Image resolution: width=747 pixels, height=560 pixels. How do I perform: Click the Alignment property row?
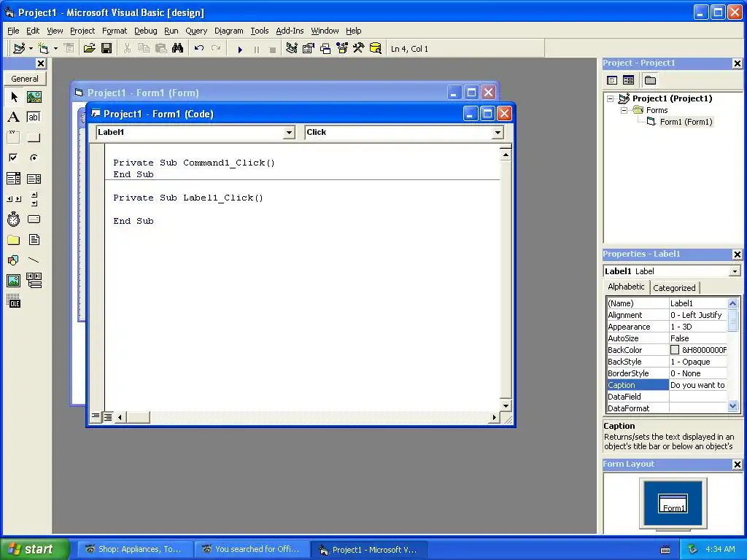(667, 315)
